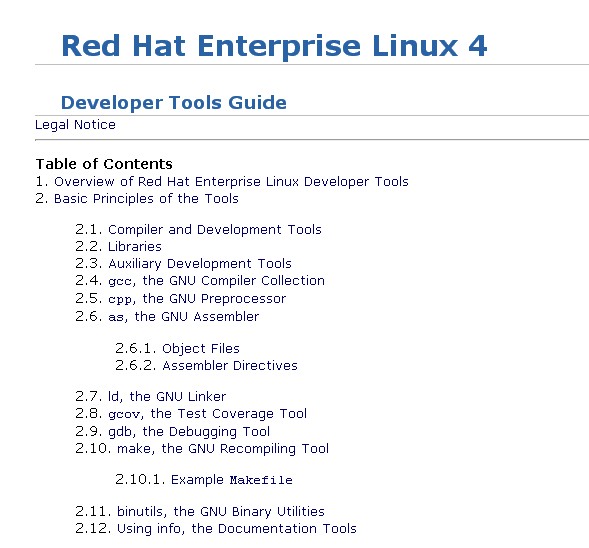Open section 2.3 Auxiliary Development Tools
The width and height of the screenshot is (589, 548).
[x=199, y=264]
